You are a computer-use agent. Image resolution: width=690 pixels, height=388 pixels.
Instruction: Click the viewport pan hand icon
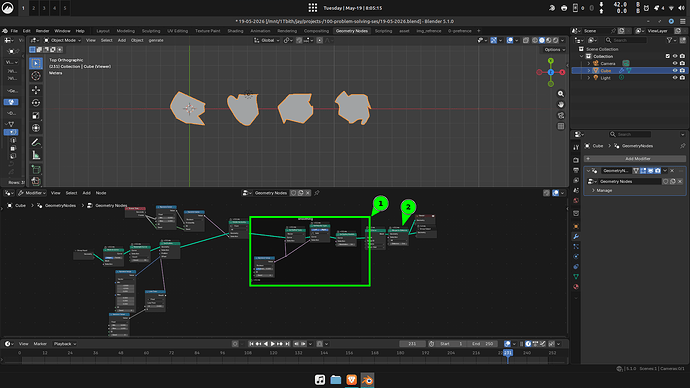point(561,105)
